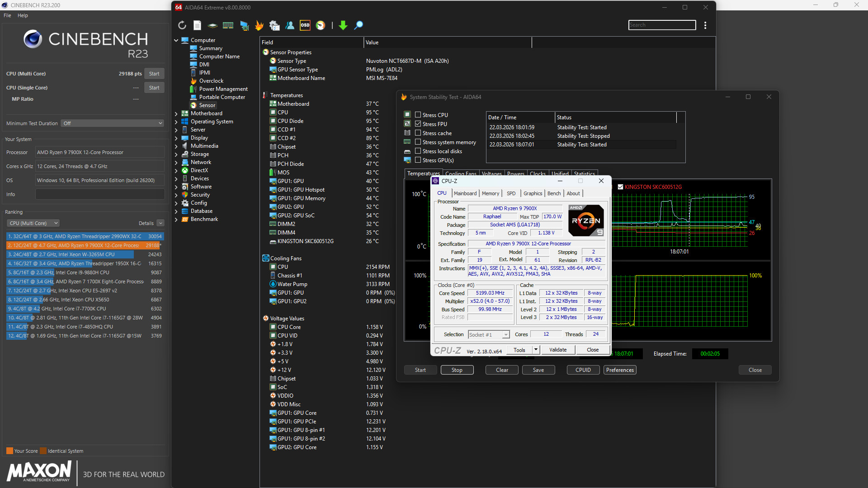Click the flame stability test icon
868x488 pixels.
[x=259, y=25]
